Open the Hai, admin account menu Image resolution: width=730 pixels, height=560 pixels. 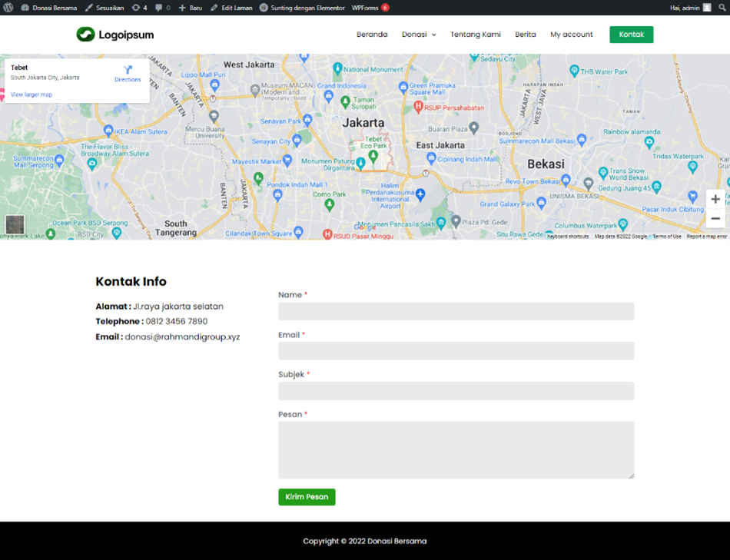690,7
